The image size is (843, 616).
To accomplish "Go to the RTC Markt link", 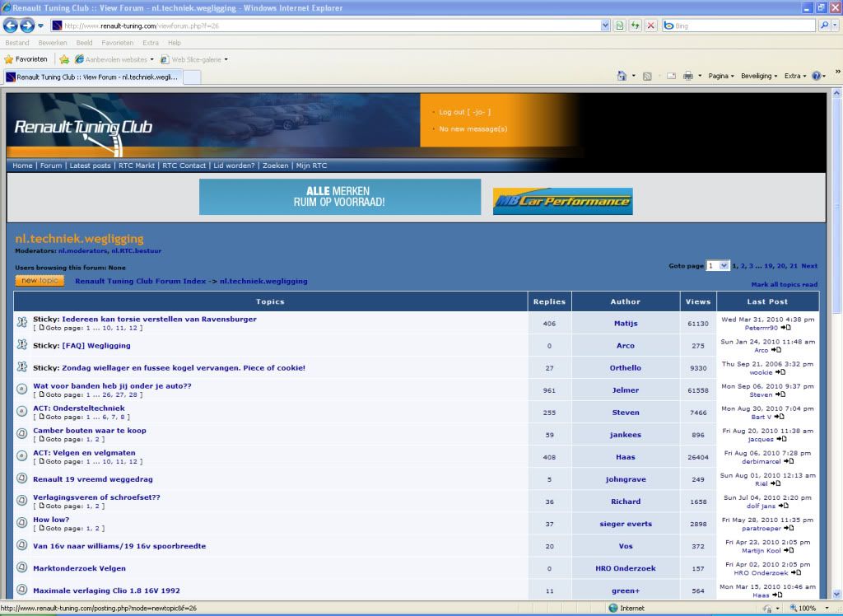I will coord(137,166).
